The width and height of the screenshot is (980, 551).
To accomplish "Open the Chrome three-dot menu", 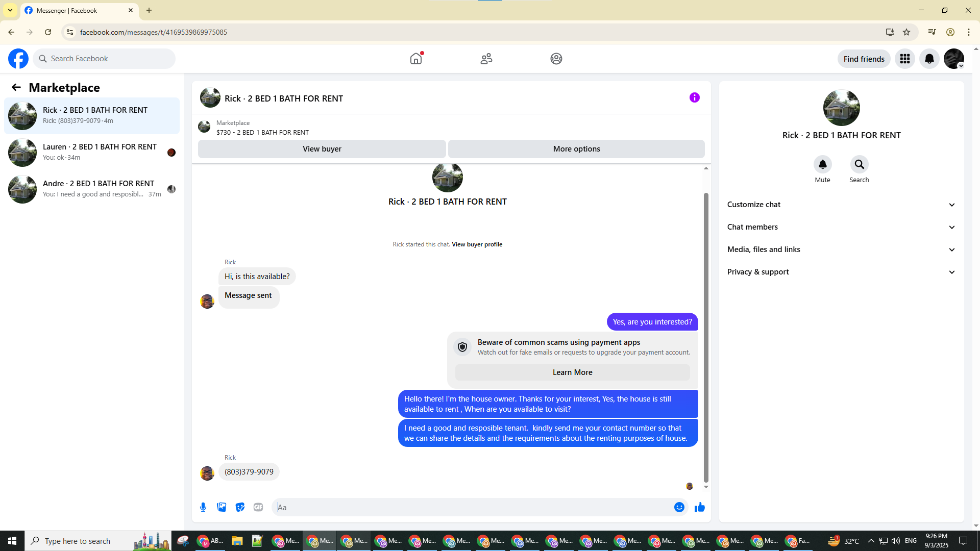I will pyautogui.click(x=969, y=32).
